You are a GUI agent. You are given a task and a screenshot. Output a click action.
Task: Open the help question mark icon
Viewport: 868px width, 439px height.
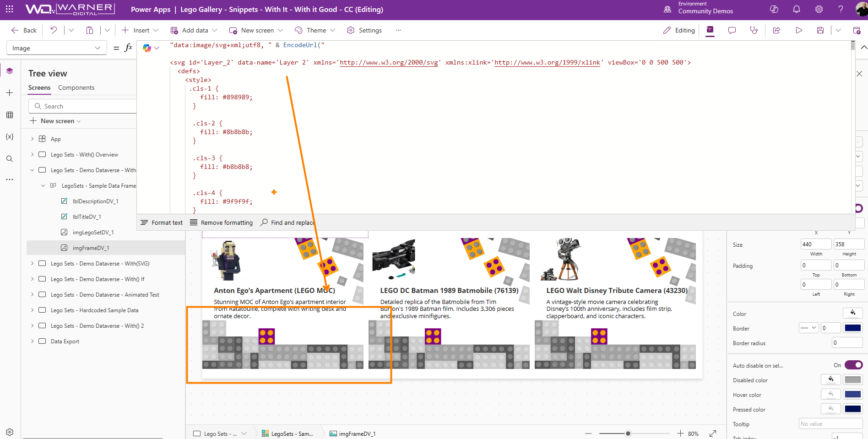(x=841, y=9)
